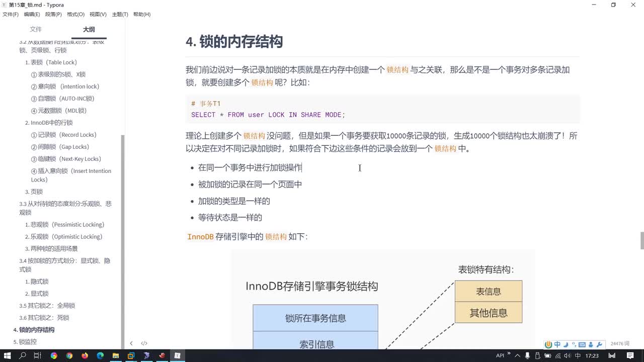Open the IME wrench settings icon
The image size is (644, 362).
tap(599, 344)
